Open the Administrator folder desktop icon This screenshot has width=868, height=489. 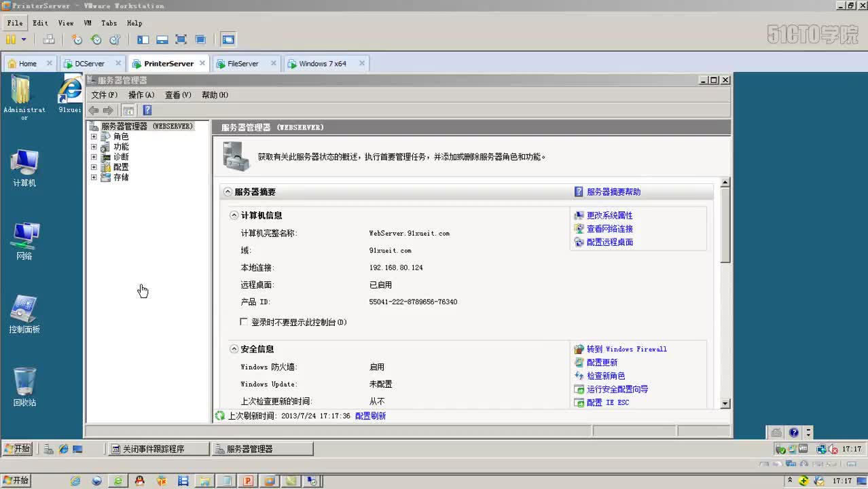tap(24, 98)
